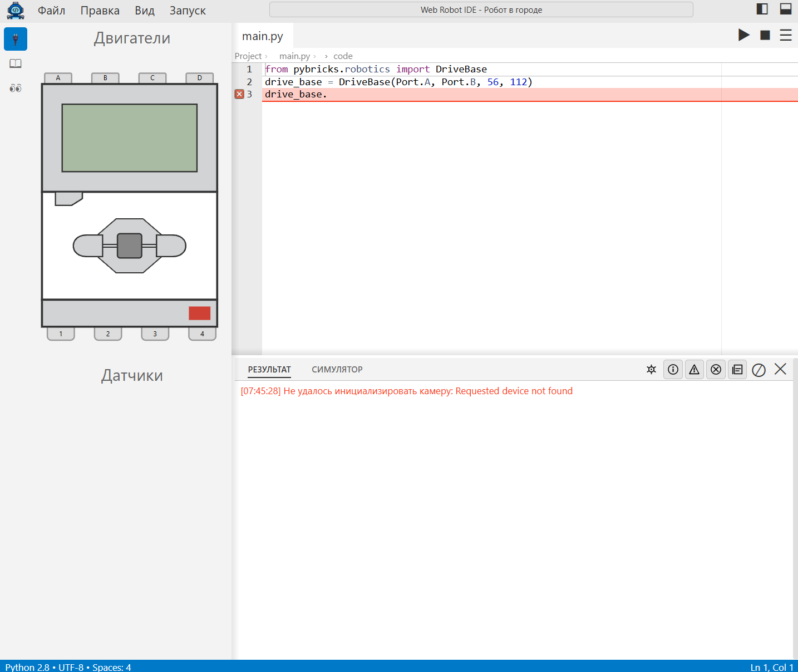
Task: Close the output panel with the X
Action: [x=780, y=369]
